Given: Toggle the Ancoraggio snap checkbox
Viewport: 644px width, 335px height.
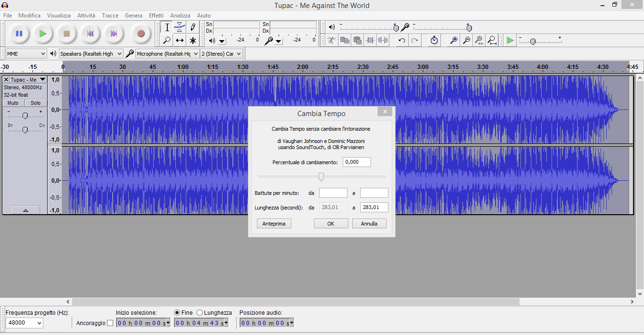Looking at the screenshot, I should (x=110, y=323).
